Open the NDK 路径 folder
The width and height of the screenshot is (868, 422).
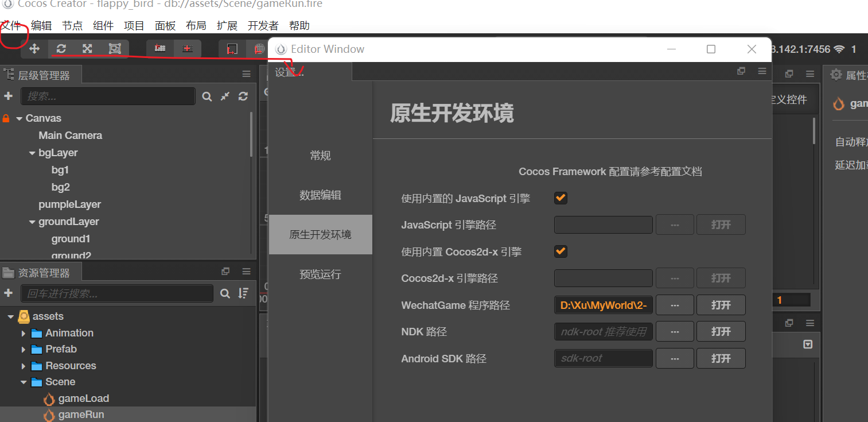(721, 331)
